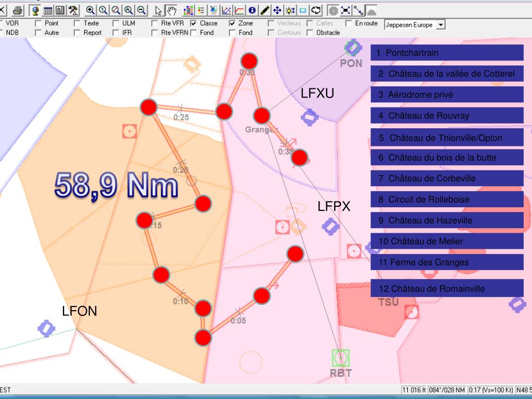Image resolution: width=532 pixels, height=399 pixels.
Task: Tick the Fond checkbox below Classe
Action: tap(193, 33)
